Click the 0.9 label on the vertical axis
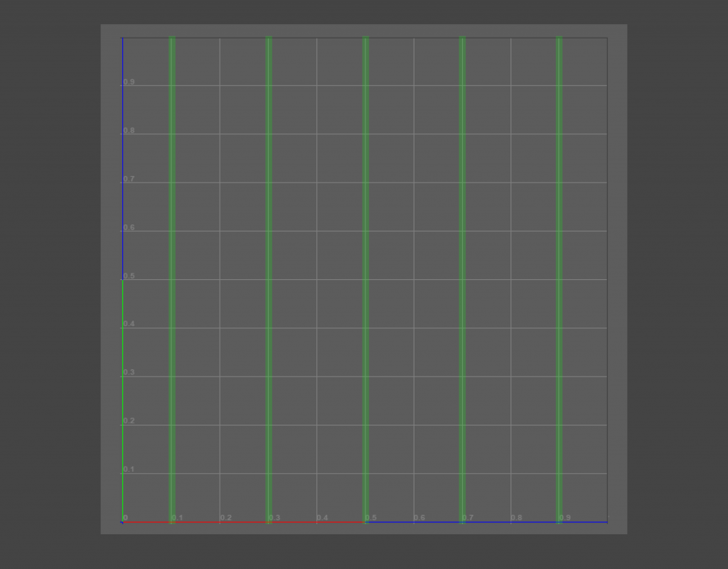Viewport: 728px width, 569px height. tap(129, 82)
